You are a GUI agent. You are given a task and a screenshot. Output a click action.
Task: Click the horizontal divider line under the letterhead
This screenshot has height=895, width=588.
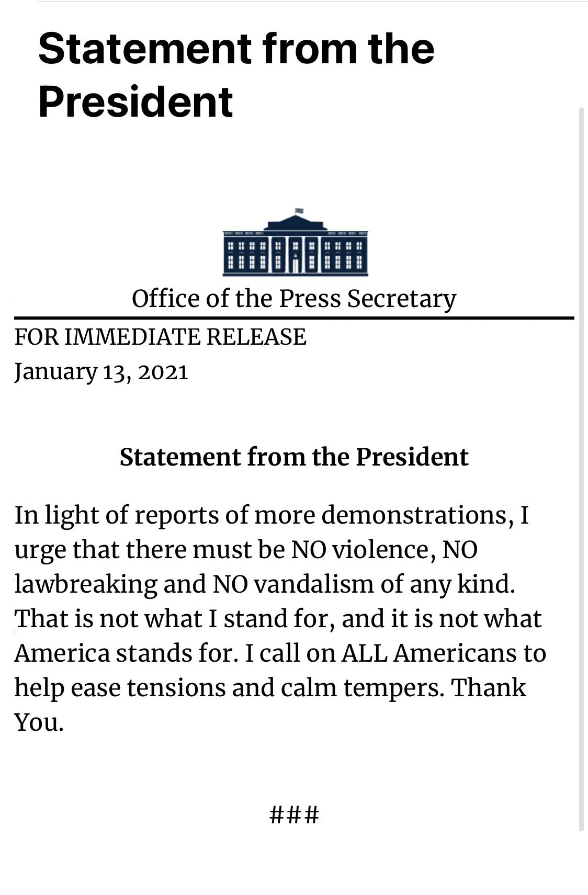(x=294, y=318)
